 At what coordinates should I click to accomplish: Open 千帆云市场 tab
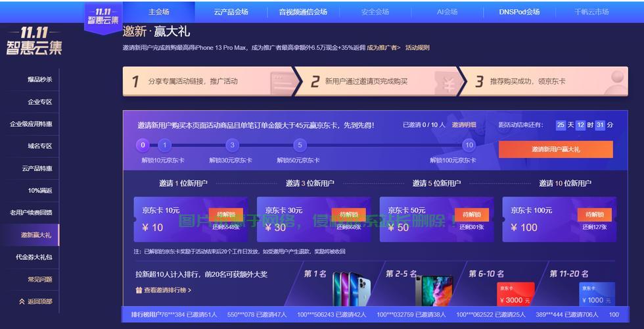point(591,12)
